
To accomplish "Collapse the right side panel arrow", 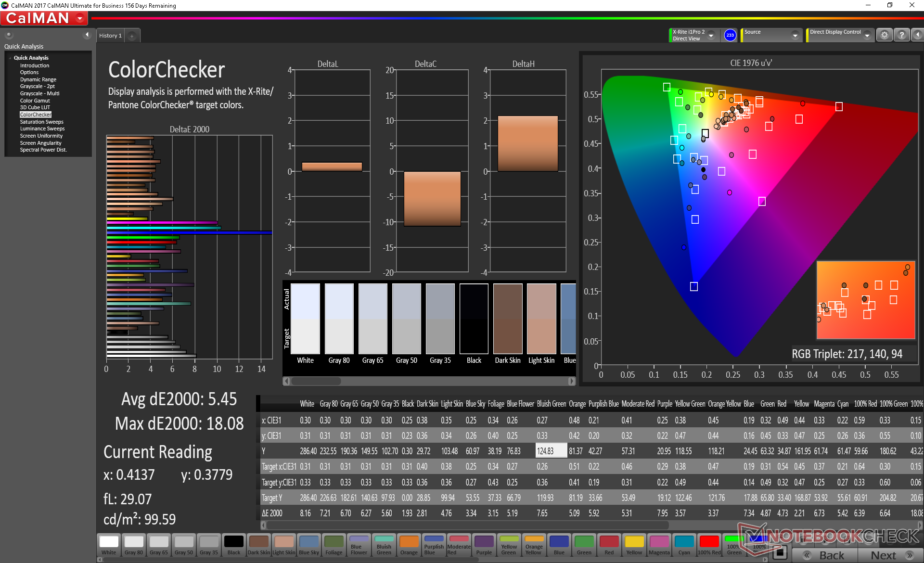I will 917,35.
